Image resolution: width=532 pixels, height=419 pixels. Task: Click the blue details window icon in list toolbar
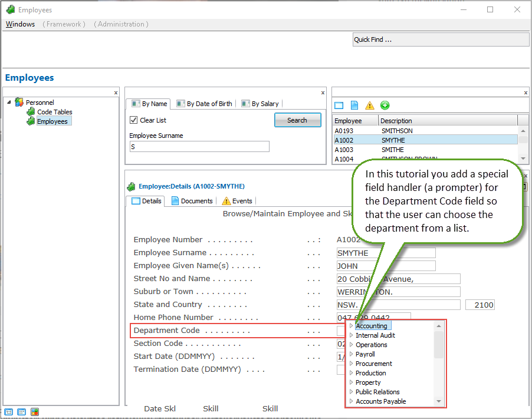click(x=339, y=105)
